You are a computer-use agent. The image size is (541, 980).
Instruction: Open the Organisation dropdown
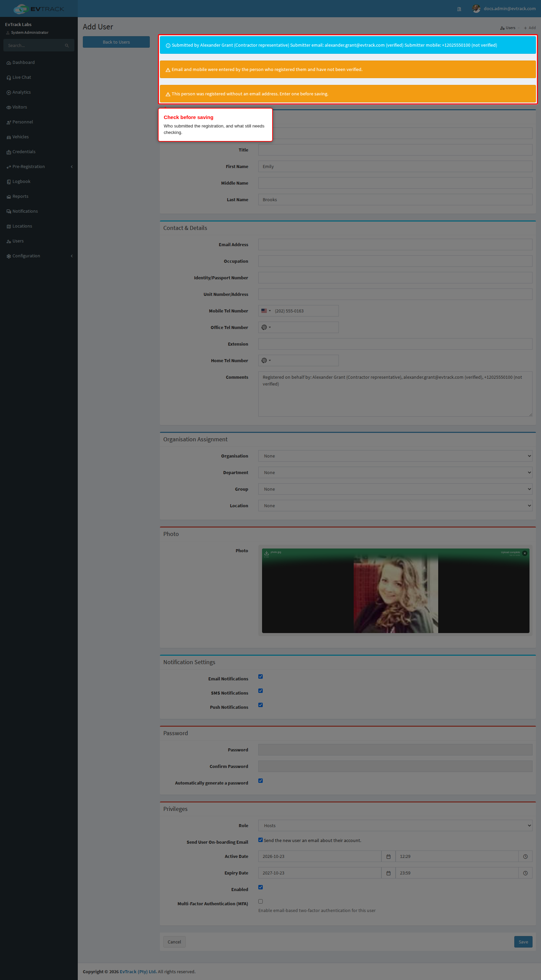tap(395, 456)
